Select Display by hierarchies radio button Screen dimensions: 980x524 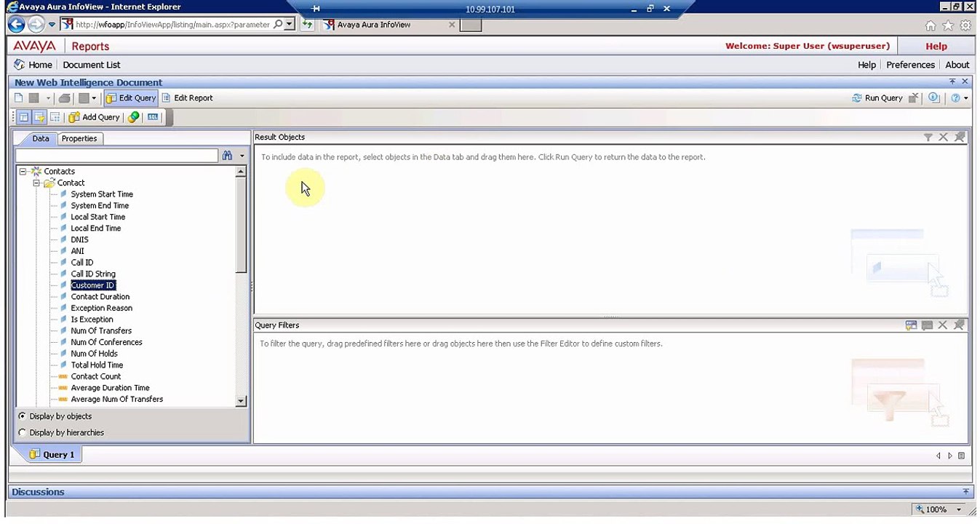tap(23, 432)
